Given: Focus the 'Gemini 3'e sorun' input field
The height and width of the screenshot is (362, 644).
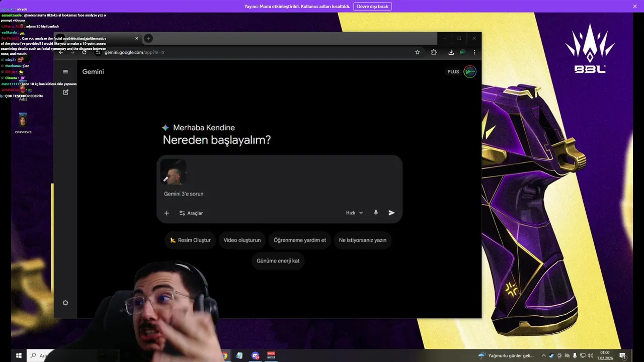Looking at the screenshot, I should [279, 194].
